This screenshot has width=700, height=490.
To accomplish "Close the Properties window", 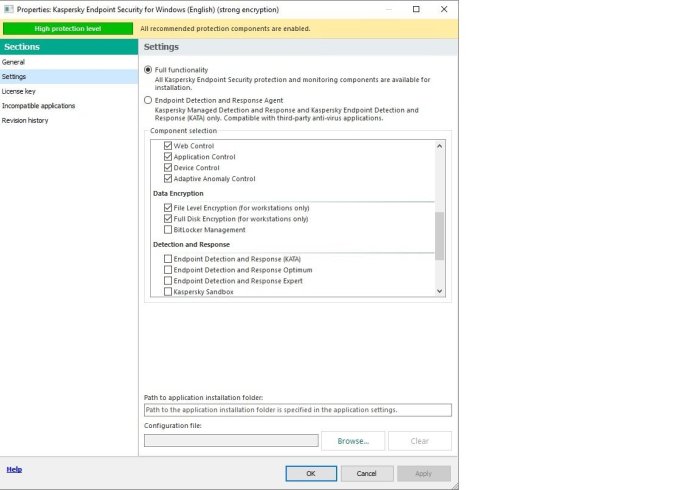I will point(444,9).
